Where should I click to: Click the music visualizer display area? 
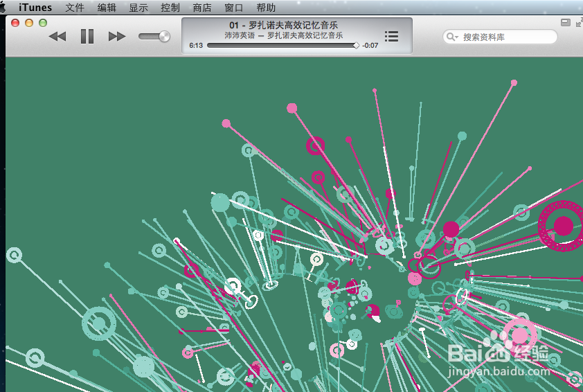(x=294, y=224)
